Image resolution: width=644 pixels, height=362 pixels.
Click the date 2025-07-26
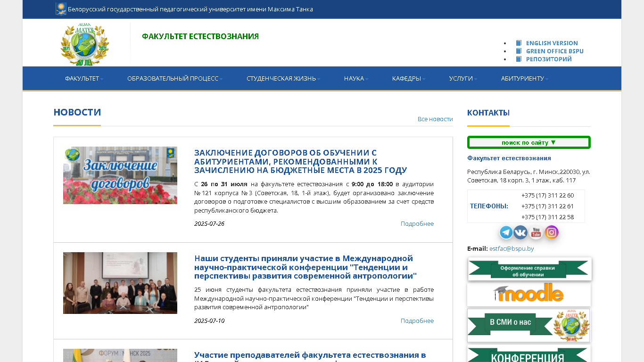pos(209,223)
